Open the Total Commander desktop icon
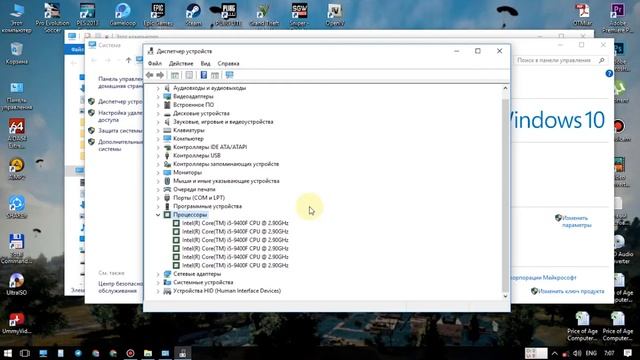This screenshot has width=640, height=360. 17,248
